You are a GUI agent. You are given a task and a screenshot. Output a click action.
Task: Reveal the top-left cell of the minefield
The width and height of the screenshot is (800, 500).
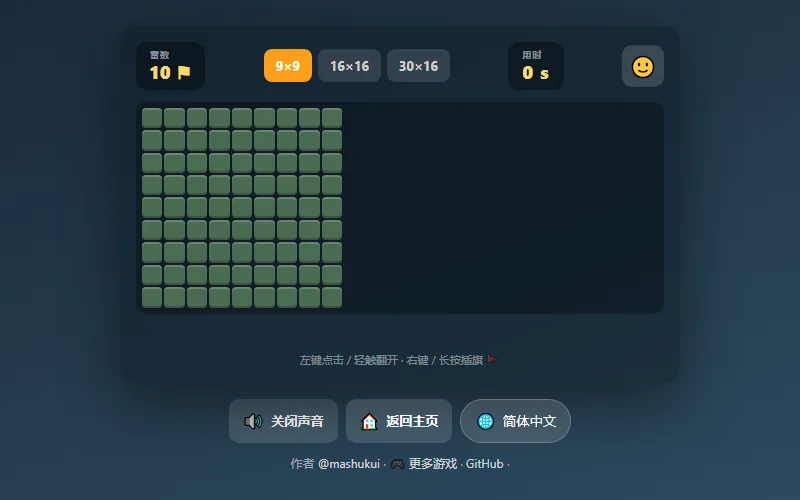click(x=152, y=118)
